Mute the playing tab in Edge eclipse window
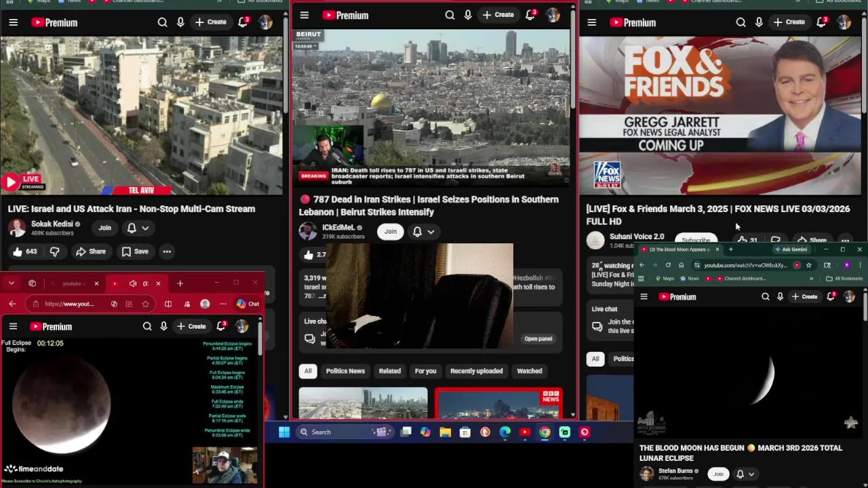 (x=133, y=283)
